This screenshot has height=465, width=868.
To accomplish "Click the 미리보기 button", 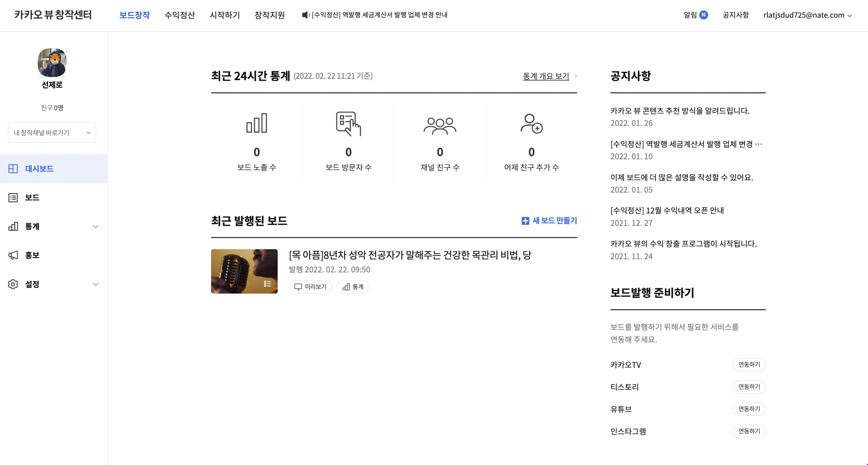I will (x=310, y=287).
